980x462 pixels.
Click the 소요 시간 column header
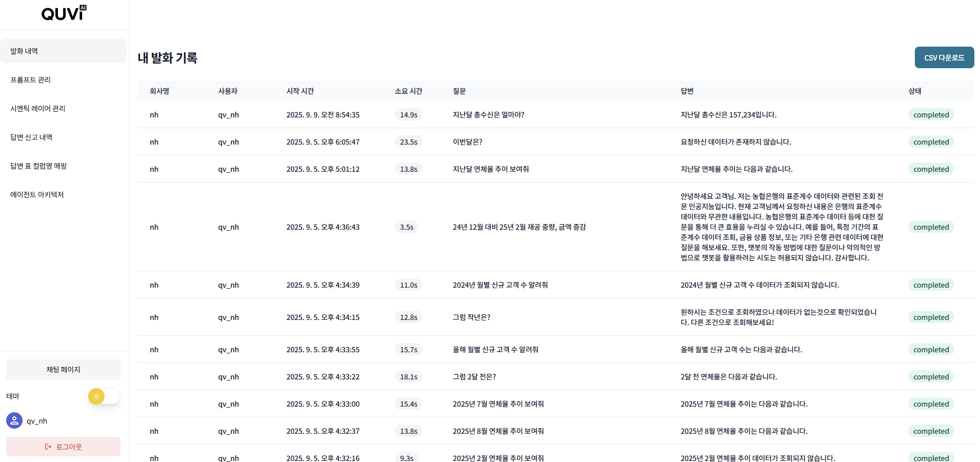coord(408,91)
